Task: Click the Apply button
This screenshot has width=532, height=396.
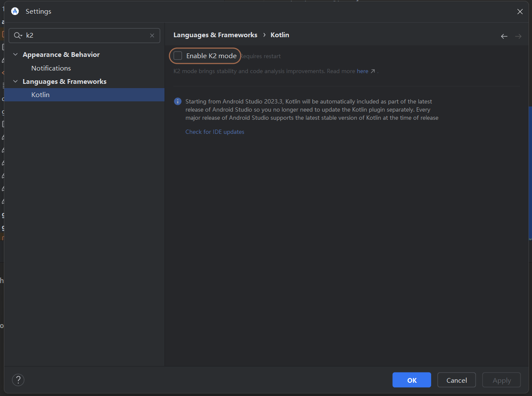Action: [502, 380]
